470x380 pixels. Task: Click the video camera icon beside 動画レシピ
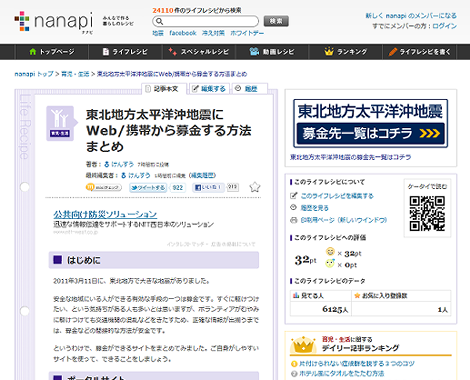coord(254,51)
